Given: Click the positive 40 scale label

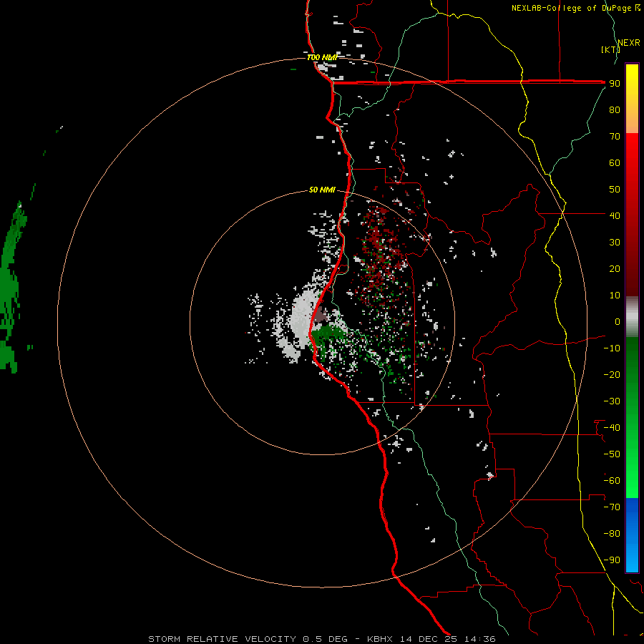Looking at the screenshot, I should click(615, 216).
